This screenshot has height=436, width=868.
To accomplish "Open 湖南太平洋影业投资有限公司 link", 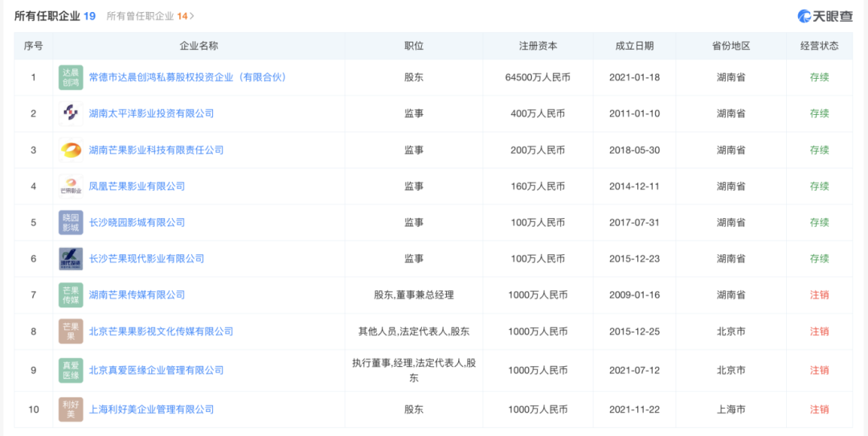I will click(x=151, y=113).
